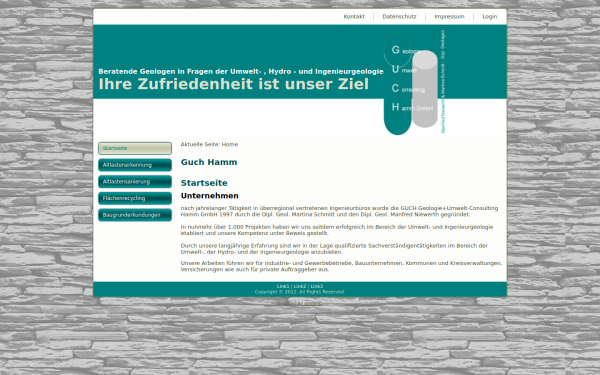The height and width of the screenshot is (375, 600).
Task: Click paragraph starting 'In nunmehr über 1.000 Projekten'
Action: [x=337, y=230]
